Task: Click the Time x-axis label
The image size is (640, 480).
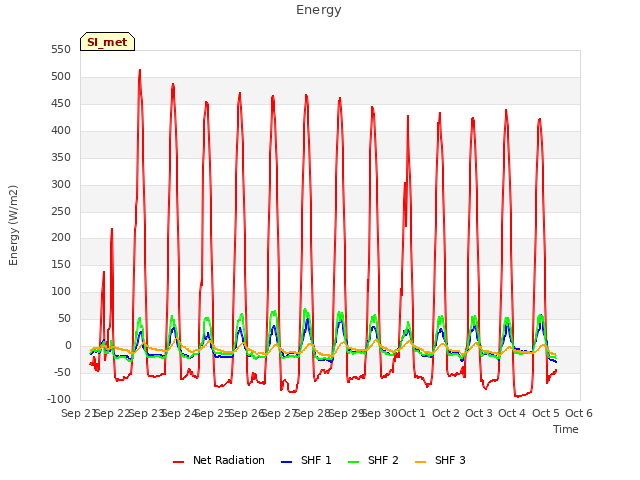Action: tap(566, 429)
